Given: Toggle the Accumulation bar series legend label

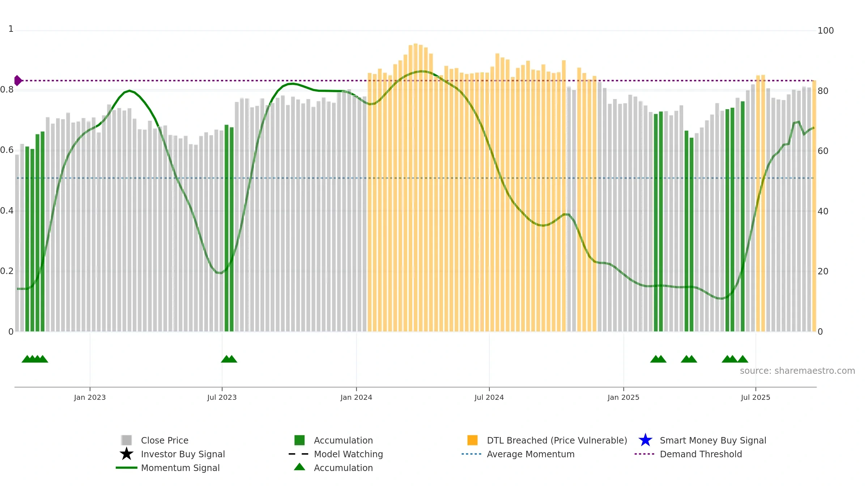Looking at the screenshot, I should [343, 440].
